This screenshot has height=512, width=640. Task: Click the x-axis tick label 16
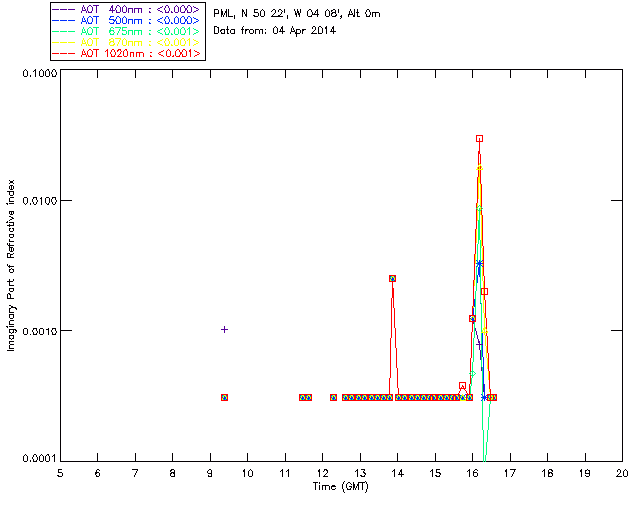click(x=473, y=473)
